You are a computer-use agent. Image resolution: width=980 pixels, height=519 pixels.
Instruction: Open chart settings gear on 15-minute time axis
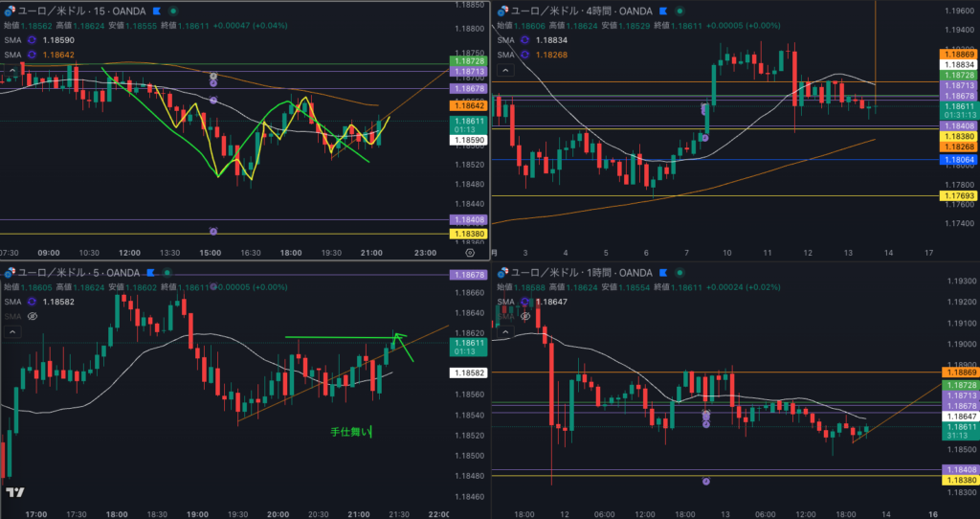pyautogui.click(x=469, y=253)
